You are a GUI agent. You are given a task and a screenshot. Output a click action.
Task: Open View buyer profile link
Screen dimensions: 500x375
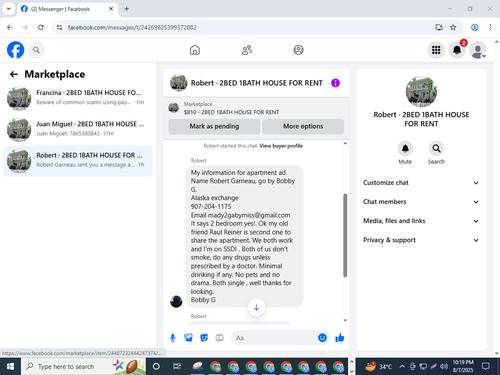click(281, 146)
